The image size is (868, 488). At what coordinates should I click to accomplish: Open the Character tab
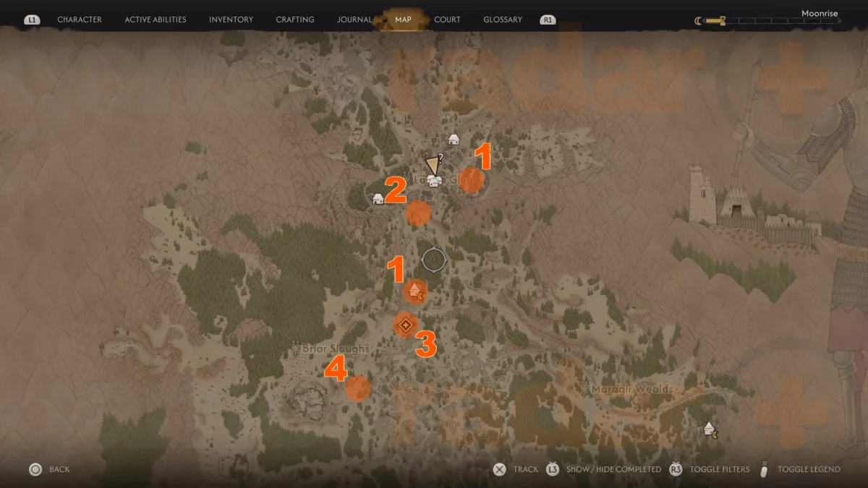80,20
